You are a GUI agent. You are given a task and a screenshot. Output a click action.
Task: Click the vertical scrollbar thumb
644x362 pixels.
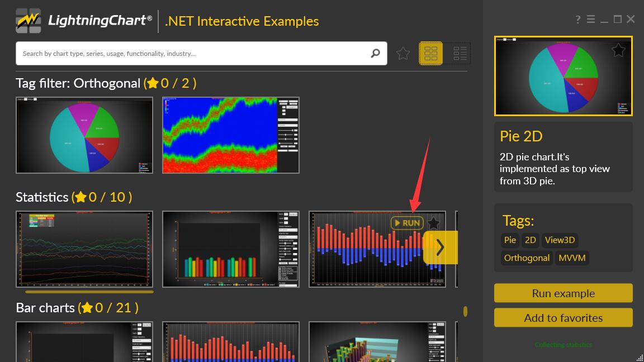pos(465,312)
